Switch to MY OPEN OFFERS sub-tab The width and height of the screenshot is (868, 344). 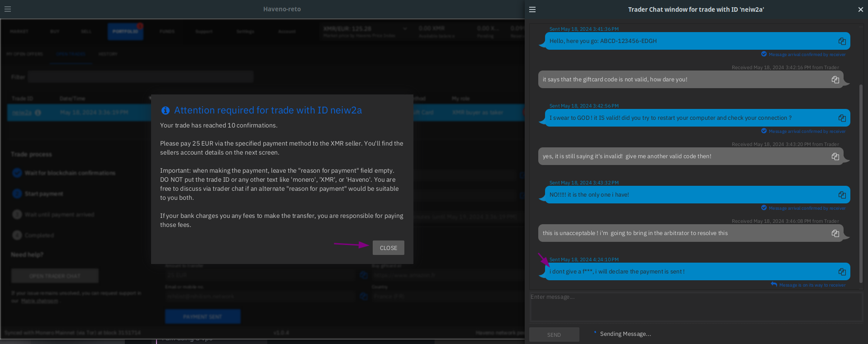[x=24, y=54]
